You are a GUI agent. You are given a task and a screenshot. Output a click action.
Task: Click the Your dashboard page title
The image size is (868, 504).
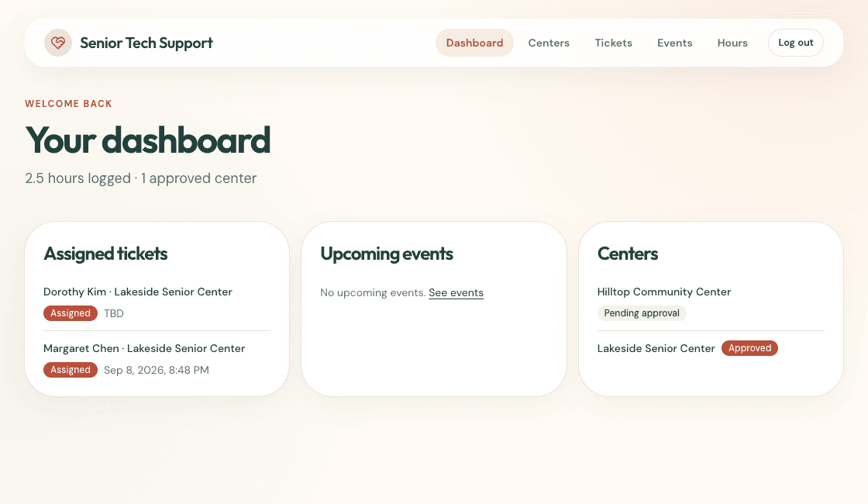[148, 140]
